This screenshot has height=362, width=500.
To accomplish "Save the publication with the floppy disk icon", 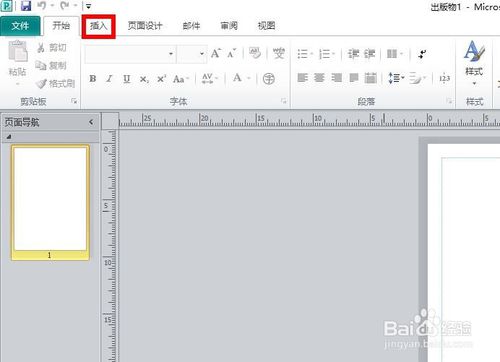I will click(x=26, y=5).
